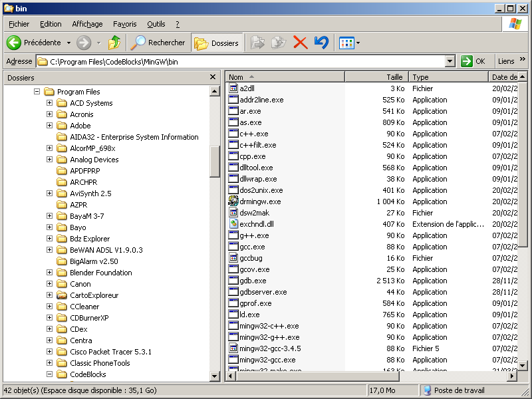
Task: Select the g++.exe icon
Action: [x=233, y=235]
